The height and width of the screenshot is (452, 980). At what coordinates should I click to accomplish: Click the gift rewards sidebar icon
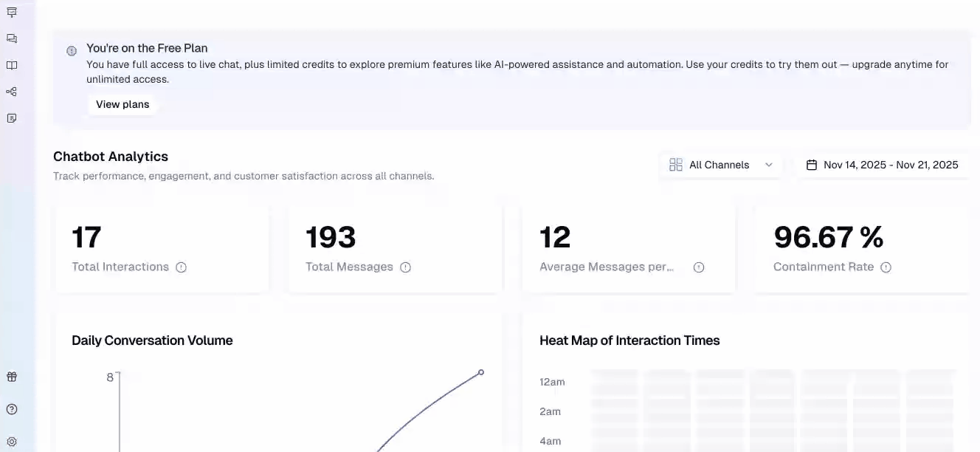11,377
